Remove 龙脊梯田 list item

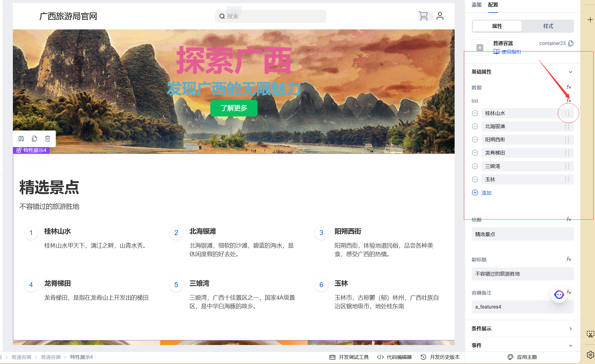click(475, 153)
